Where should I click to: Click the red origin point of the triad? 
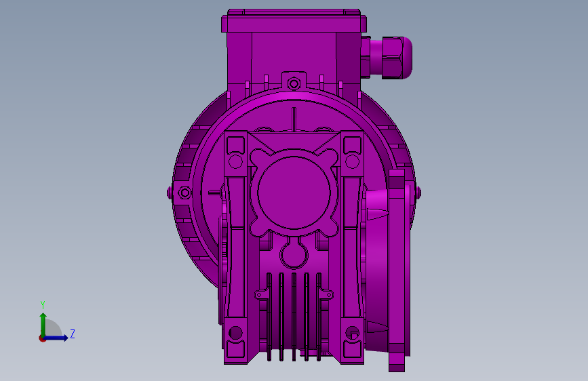pos(42,338)
